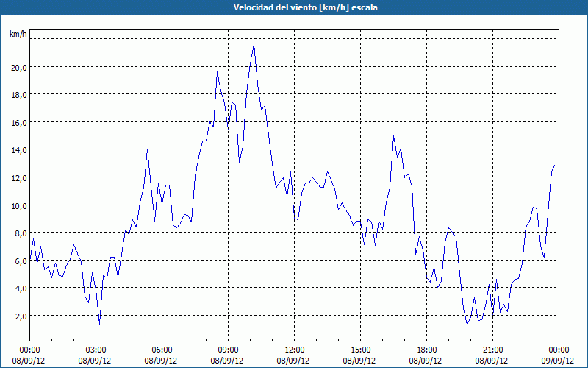Image resolution: width=588 pixels, height=368 pixels.
Task: Click the '00:00' label for date 09/09/12
Action: tap(559, 350)
